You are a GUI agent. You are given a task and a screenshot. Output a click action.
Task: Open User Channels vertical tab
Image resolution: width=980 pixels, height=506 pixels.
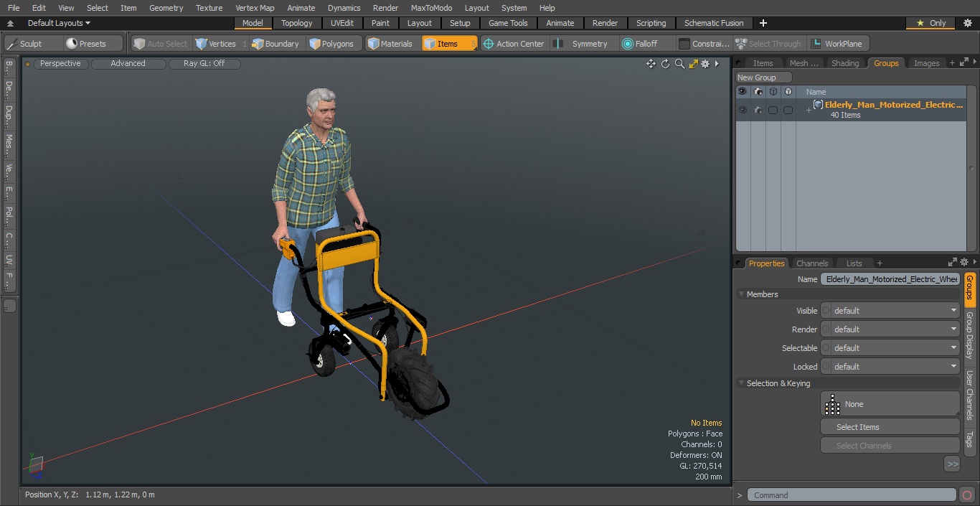(x=969, y=395)
